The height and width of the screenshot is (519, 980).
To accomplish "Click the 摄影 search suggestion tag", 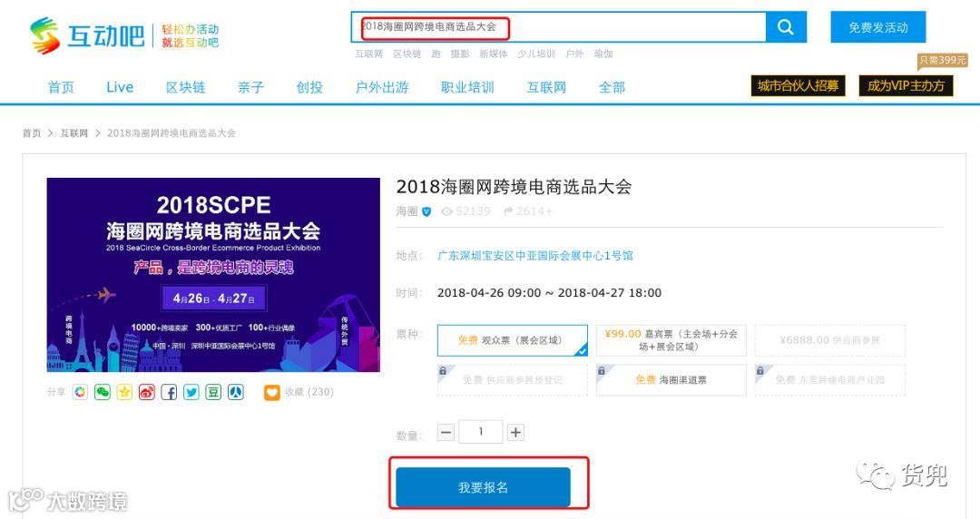I will (x=460, y=54).
